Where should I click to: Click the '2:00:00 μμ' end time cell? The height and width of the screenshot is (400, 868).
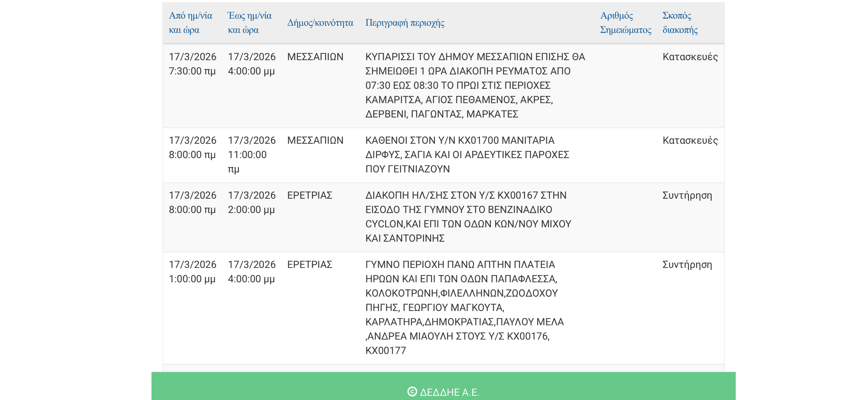pos(251,210)
